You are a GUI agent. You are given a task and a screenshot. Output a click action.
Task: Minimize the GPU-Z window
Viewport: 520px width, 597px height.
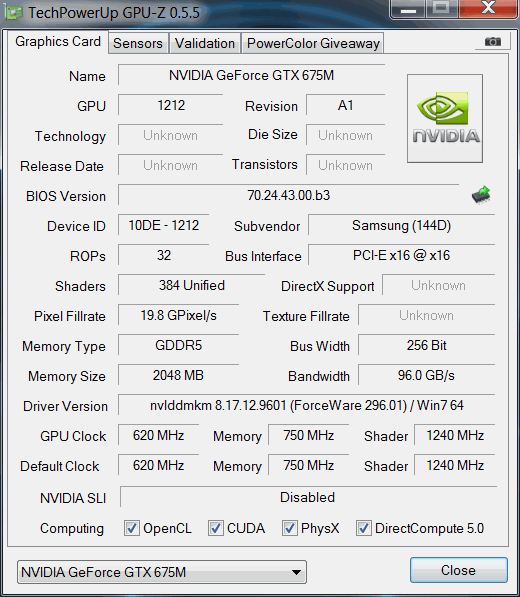pos(408,9)
